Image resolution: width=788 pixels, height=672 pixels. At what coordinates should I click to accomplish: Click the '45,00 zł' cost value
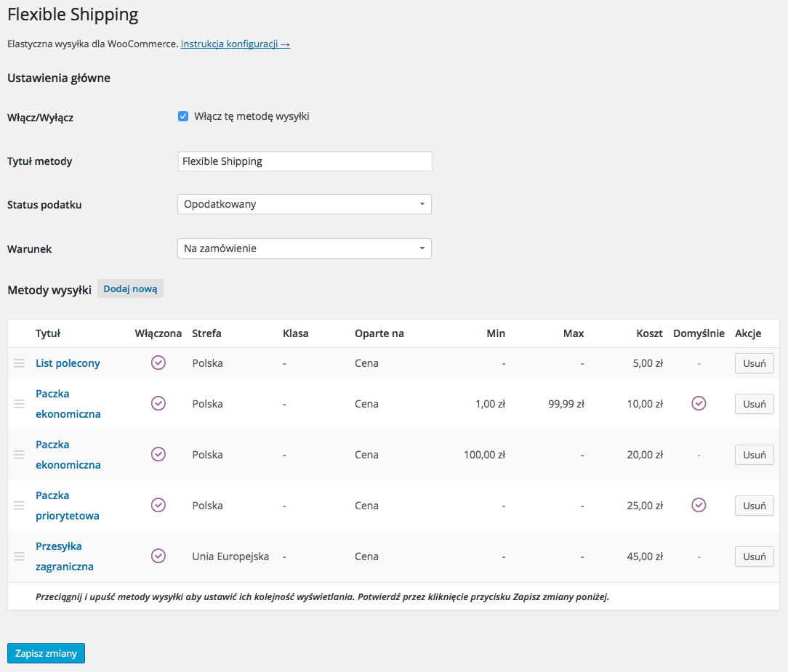pos(646,556)
